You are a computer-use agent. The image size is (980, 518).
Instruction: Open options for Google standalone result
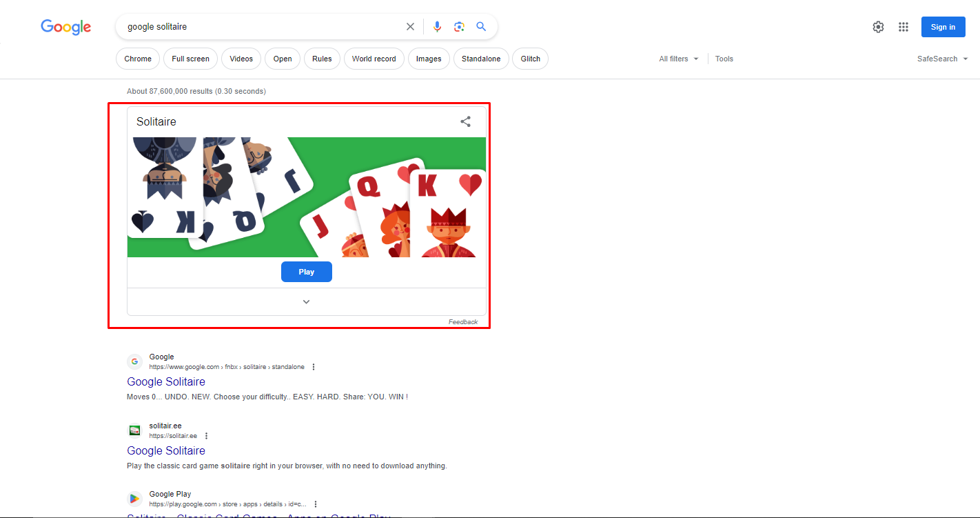[x=314, y=367]
